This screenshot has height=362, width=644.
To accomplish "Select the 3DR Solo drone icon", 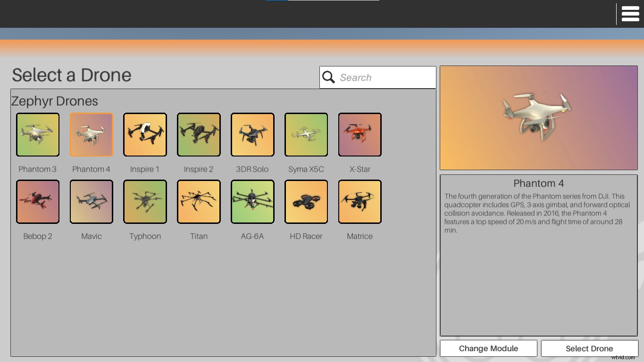I will [x=252, y=134].
